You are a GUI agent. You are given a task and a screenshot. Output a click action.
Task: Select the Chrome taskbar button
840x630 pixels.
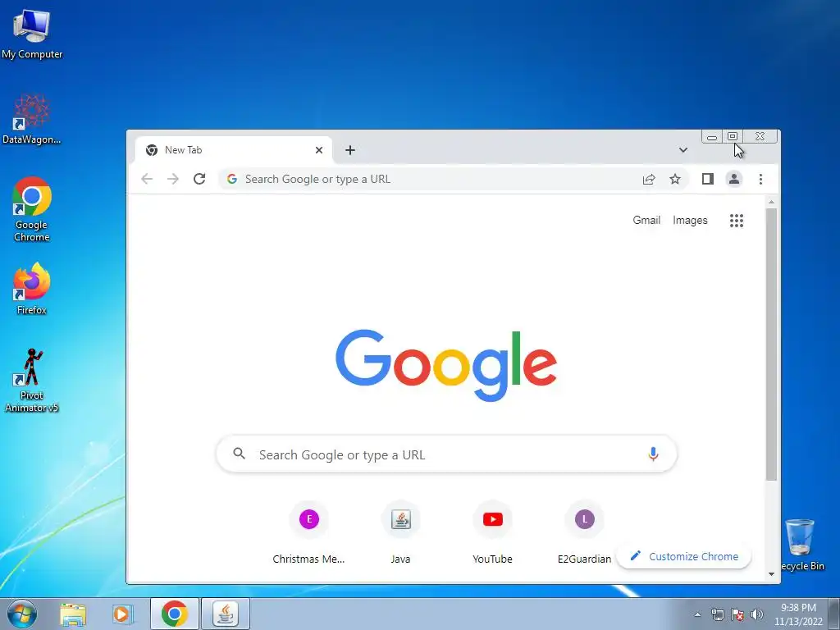(x=175, y=614)
